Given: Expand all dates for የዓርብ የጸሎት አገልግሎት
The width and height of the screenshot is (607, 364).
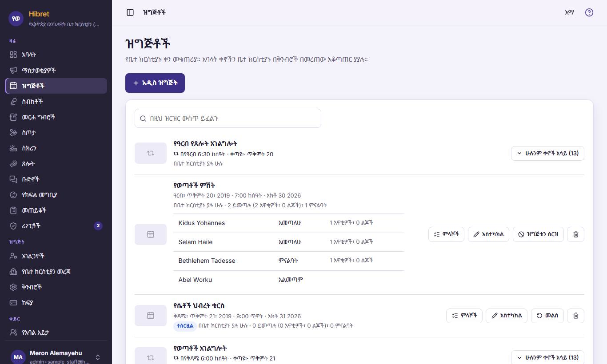Looking at the screenshot, I should tap(547, 153).
